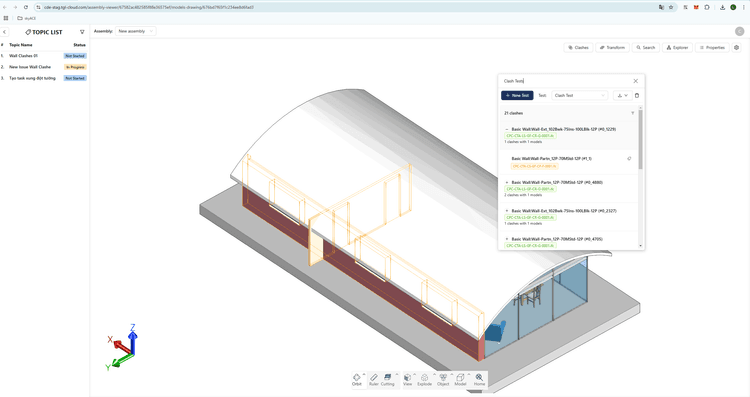This screenshot has height=397, width=750.
Task: Activate the Ruler measurement tool
Action: pos(374,379)
